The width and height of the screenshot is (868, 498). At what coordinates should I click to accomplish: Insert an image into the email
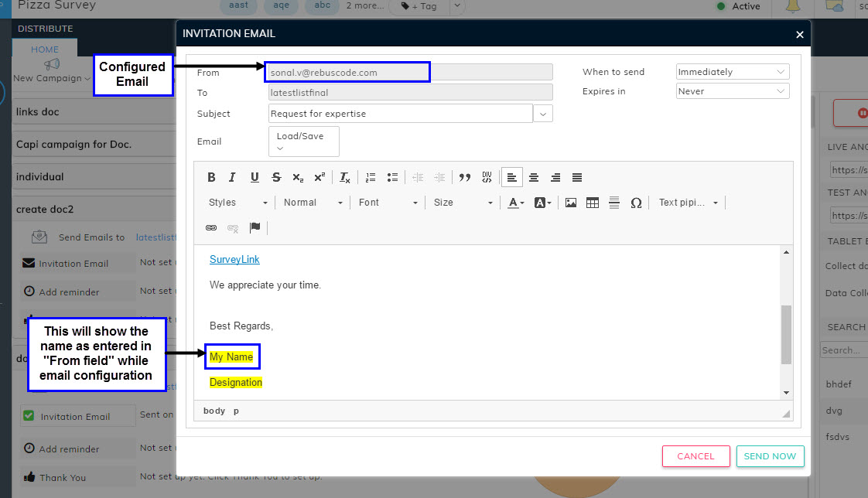click(x=571, y=203)
